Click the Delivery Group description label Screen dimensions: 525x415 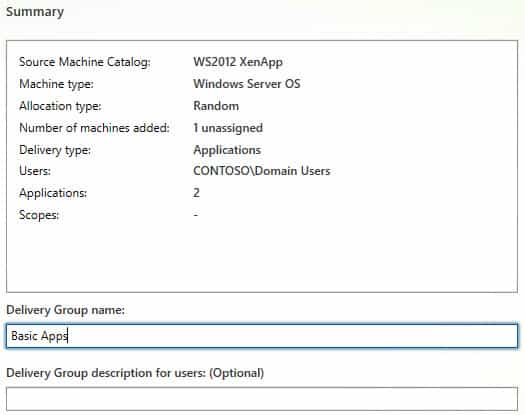pyautogui.click(x=135, y=373)
